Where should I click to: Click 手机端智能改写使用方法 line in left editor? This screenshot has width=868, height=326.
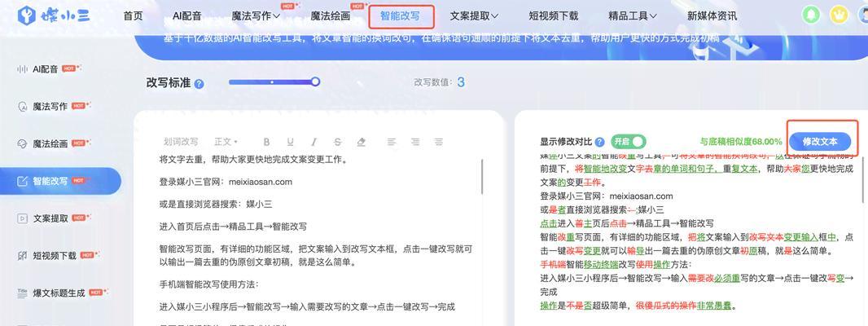point(208,284)
